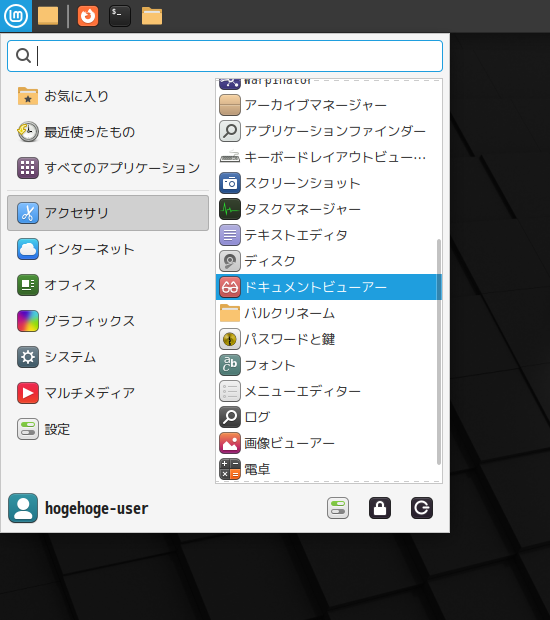Image resolution: width=550 pixels, height=620 pixels.
Task: Select the インターネット category
Action: coord(108,249)
